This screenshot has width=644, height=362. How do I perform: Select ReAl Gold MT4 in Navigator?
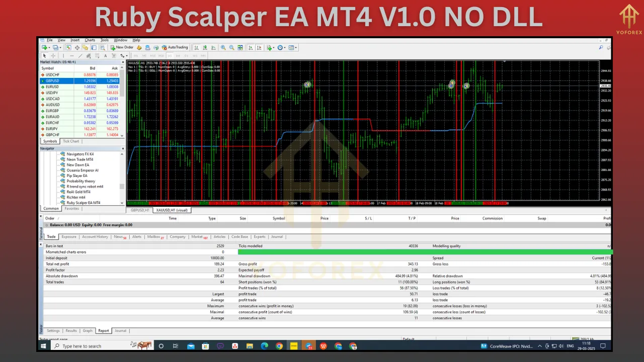point(78,192)
